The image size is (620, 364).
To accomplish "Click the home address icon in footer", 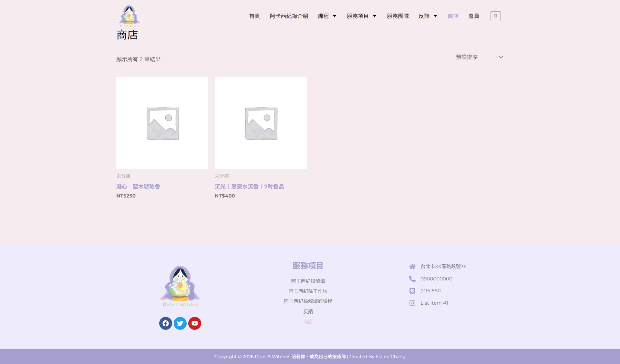I will coord(412,267).
